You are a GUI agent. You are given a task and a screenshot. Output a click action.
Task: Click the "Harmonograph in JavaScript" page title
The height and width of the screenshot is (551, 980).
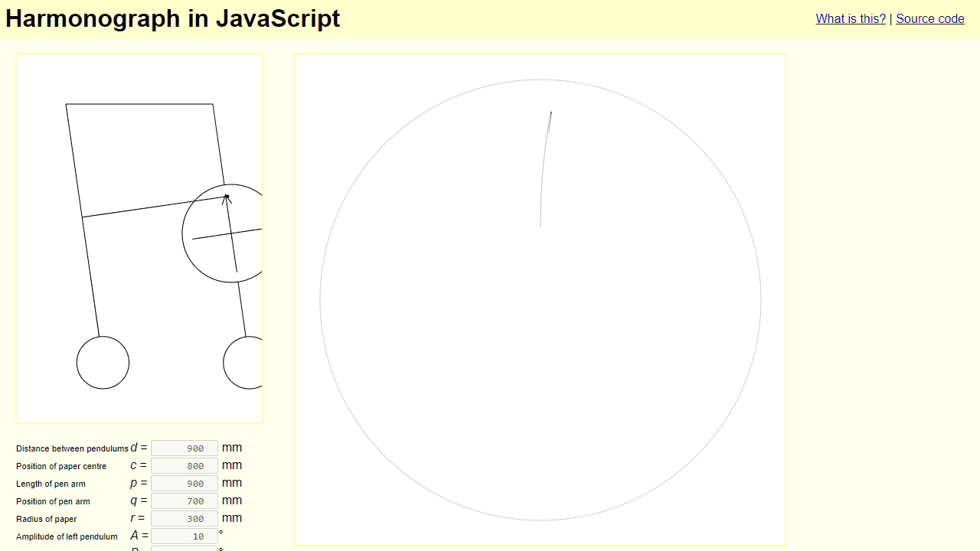click(x=173, y=18)
